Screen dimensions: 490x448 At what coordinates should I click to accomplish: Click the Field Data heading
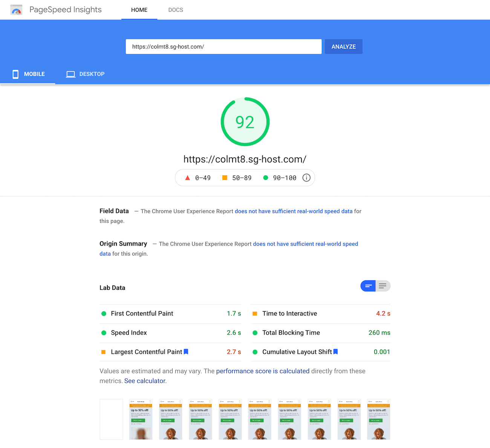coord(114,211)
